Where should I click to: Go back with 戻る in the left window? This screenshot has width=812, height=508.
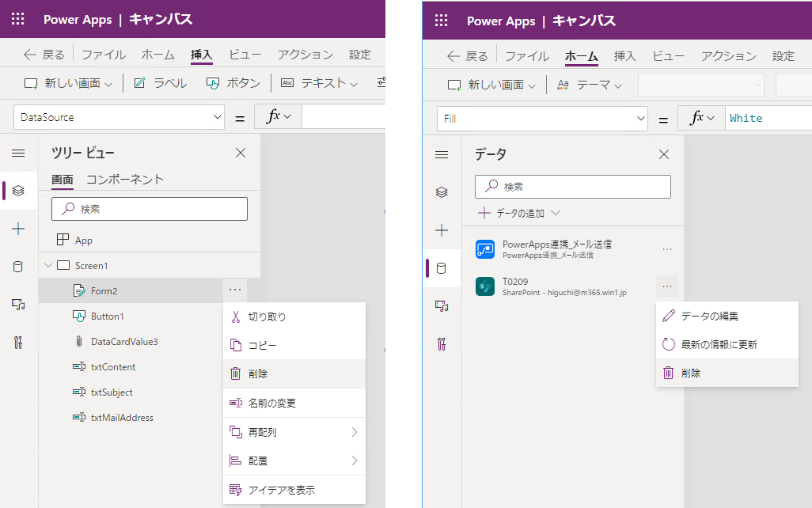44,55
